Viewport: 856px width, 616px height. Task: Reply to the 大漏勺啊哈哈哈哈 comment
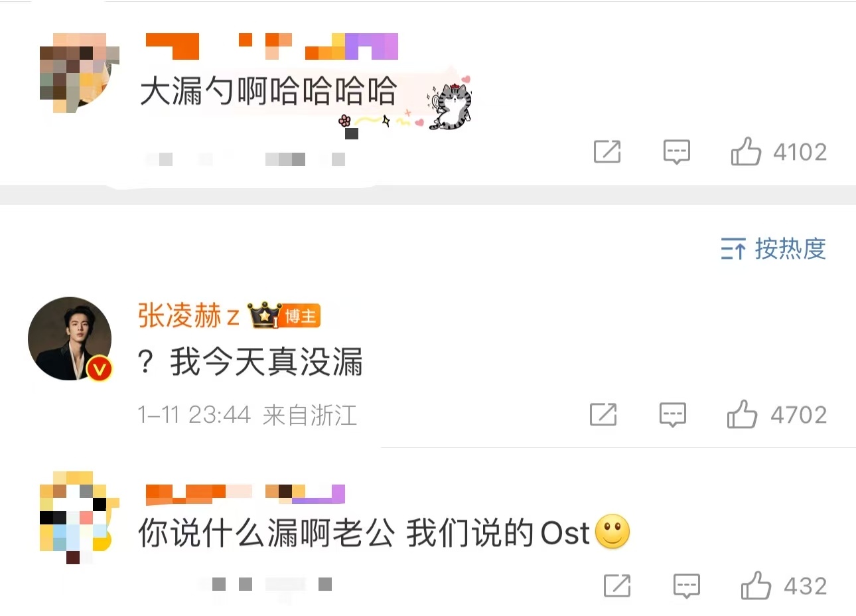[677, 152]
